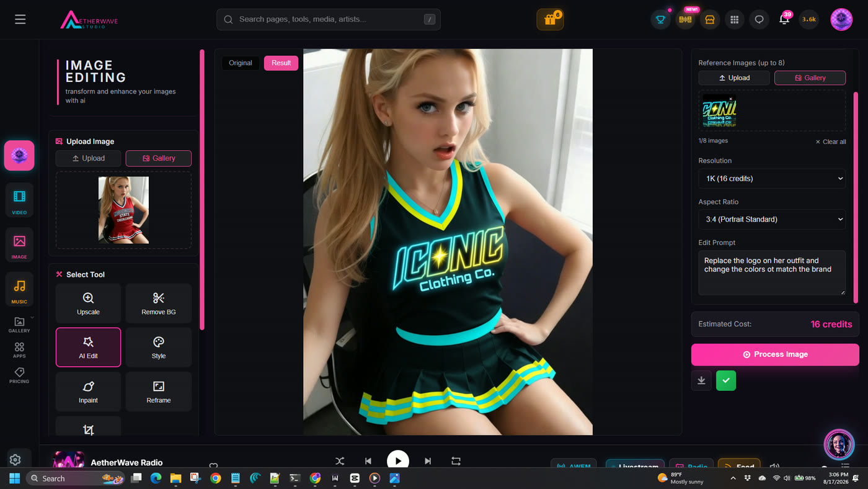Switch to the Result view tab
This screenshot has height=489, width=868.
[x=281, y=63]
